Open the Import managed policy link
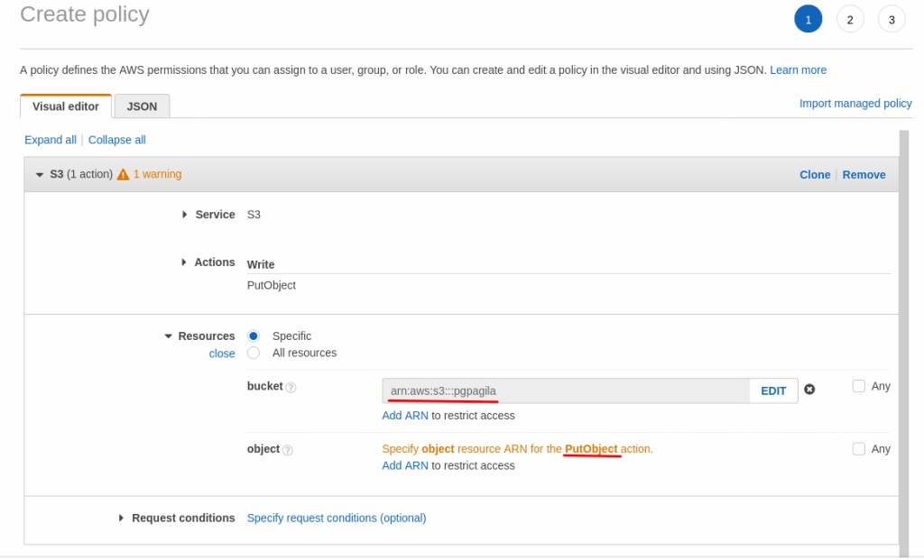The height and width of the screenshot is (560, 924). (855, 104)
